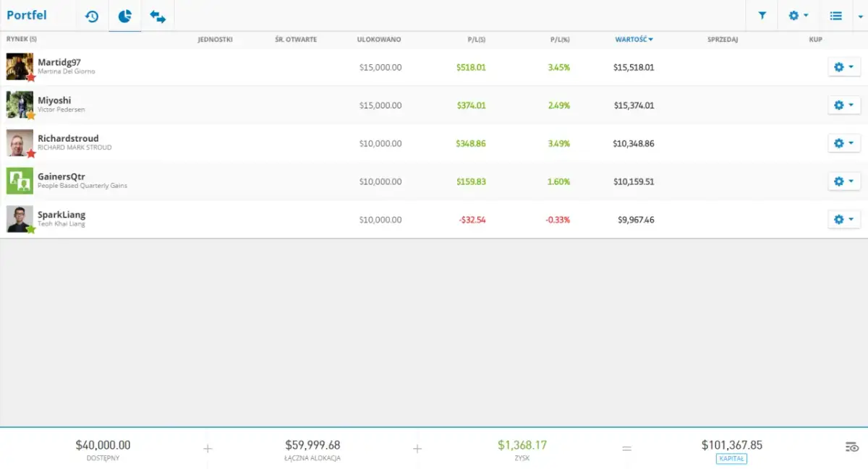This screenshot has height=469, width=868.
Task: Open gear menu for Richardstroud row
Action: (843, 143)
